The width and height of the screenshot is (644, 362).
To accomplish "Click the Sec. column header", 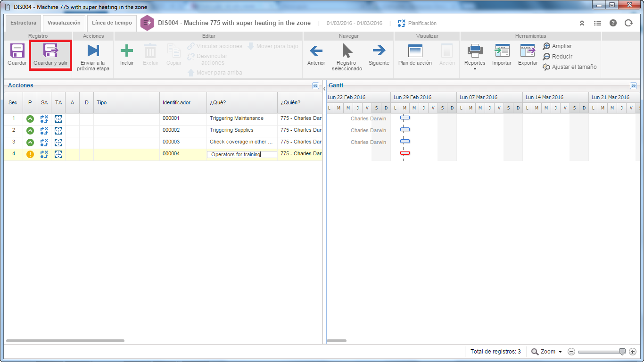I will (14, 102).
